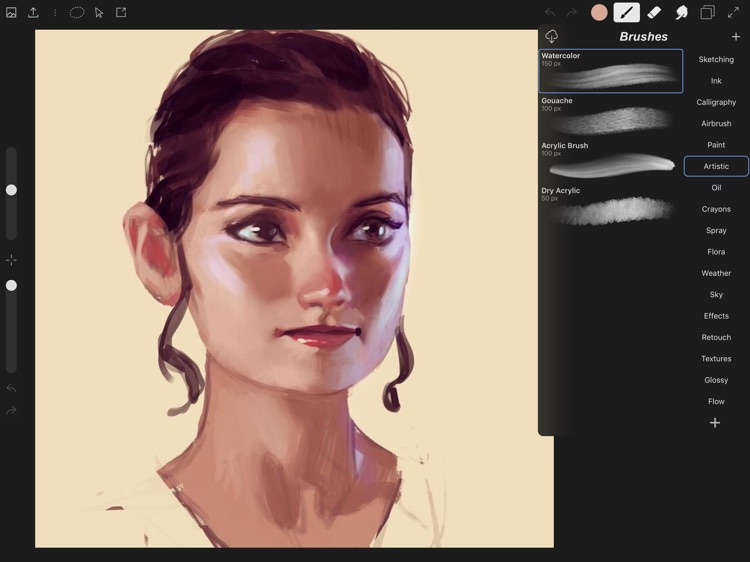Viewport: 750px width, 562px height.
Task: Click the Brushes panel title
Action: point(643,37)
